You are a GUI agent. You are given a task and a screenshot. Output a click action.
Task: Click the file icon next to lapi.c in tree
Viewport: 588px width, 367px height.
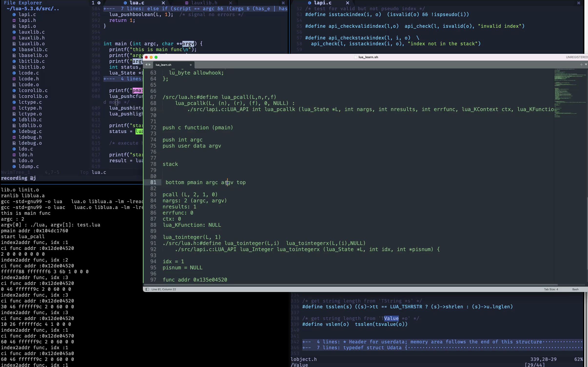tap(14, 15)
